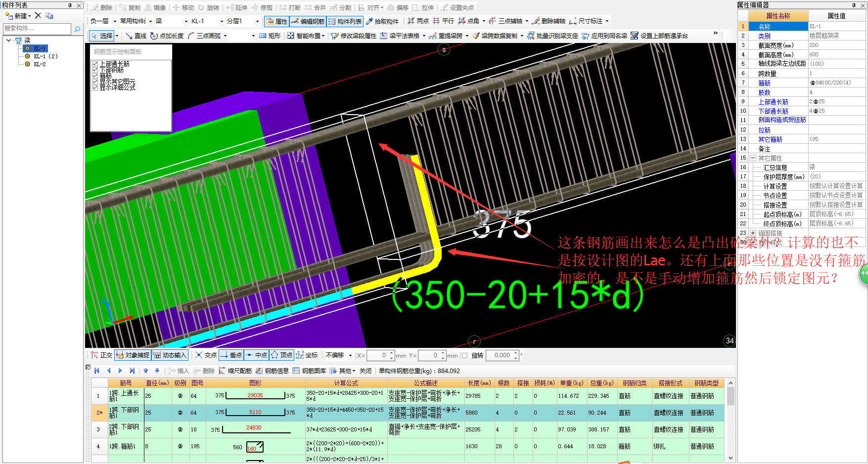
Task: Click the search magnifier in component list
Action: pyautogui.click(x=77, y=29)
